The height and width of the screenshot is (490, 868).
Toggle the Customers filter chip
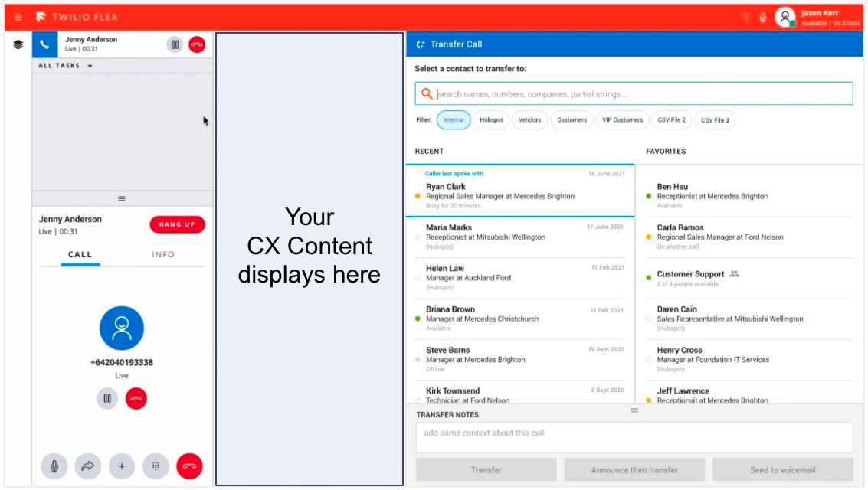coord(572,120)
